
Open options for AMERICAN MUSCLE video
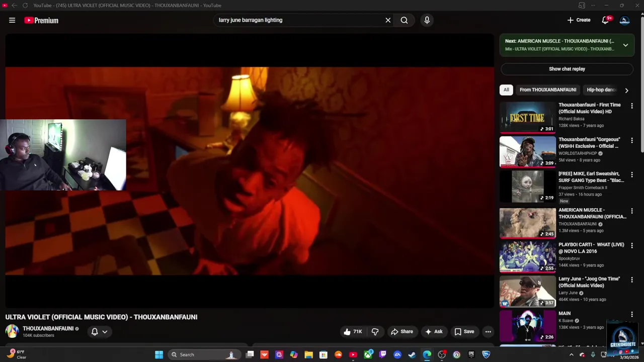[632, 211]
